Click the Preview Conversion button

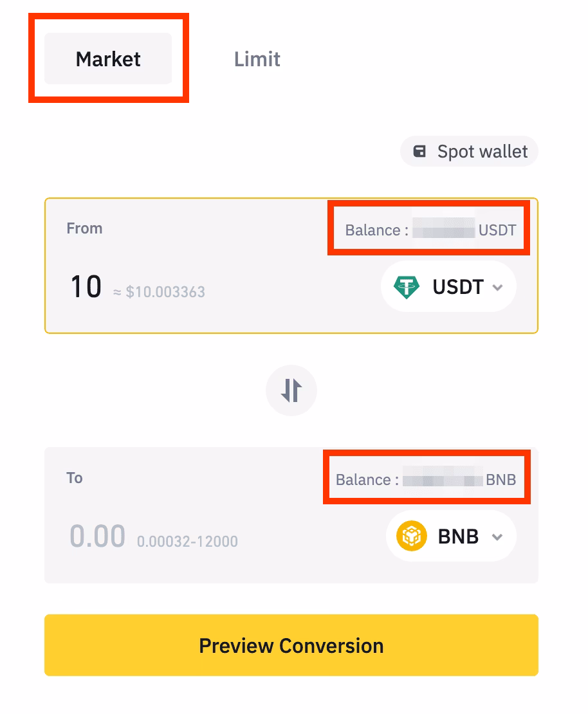click(x=291, y=645)
